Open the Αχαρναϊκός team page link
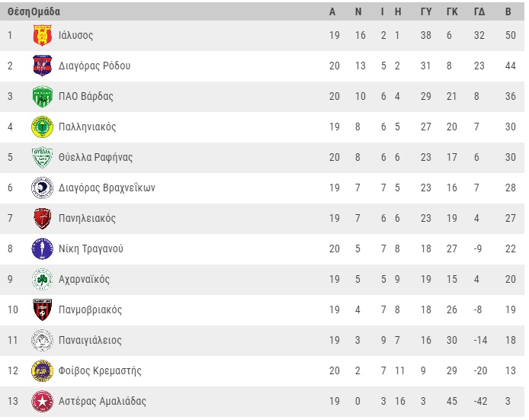Viewport: 529px width, 420px height. coord(84,280)
